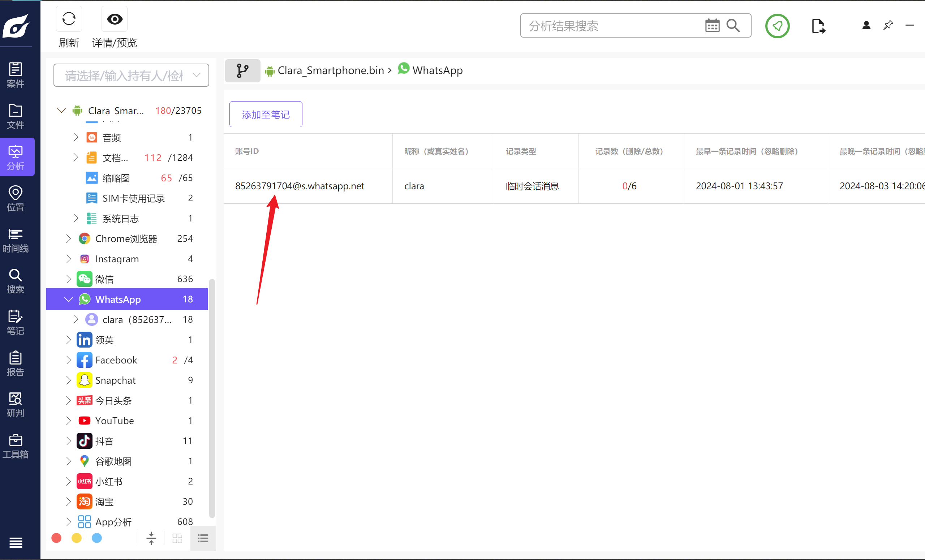
Task: Click the magnifier icon in search bar
Action: (x=733, y=26)
